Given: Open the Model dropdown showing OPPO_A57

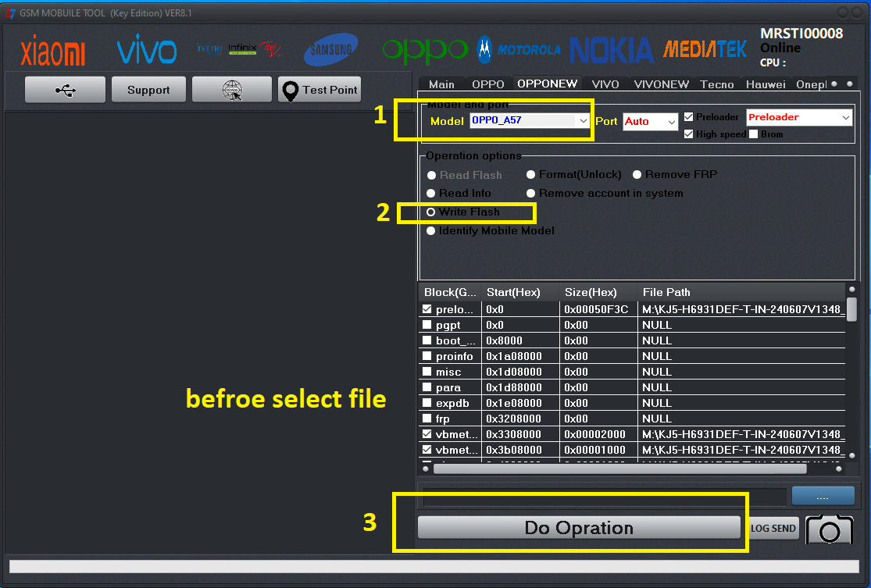Looking at the screenshot, I should (530, 121).
